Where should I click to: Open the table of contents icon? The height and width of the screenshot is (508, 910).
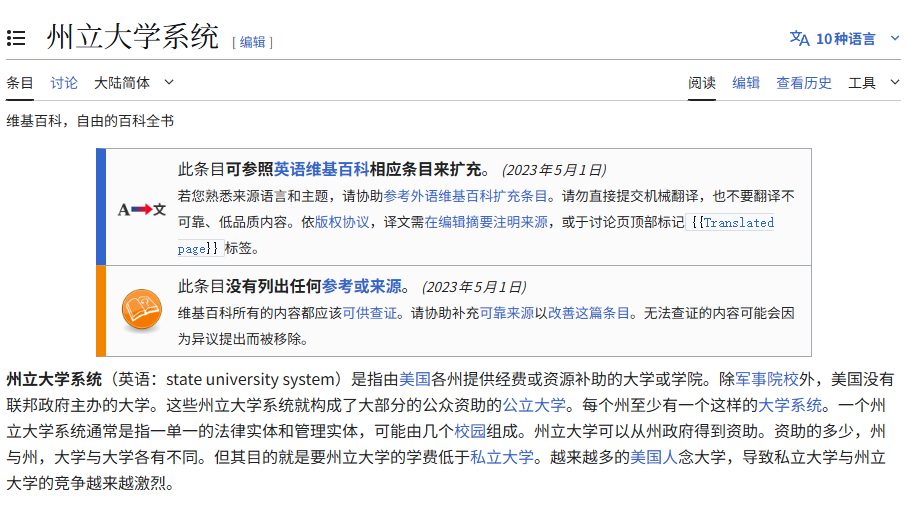click(x=16, y=38)
